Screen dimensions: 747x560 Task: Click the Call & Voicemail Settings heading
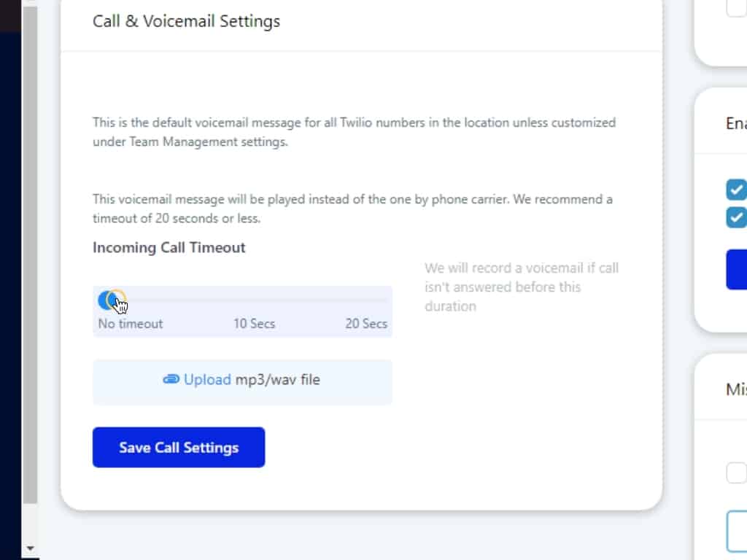(186, 21)
